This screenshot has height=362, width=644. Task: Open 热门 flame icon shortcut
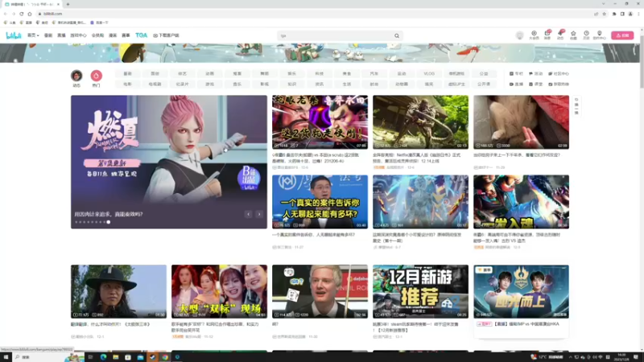(96, 78)
